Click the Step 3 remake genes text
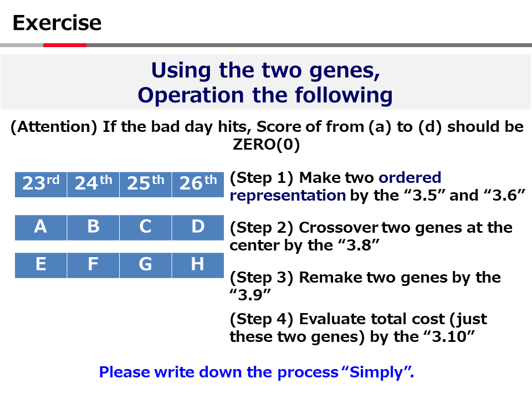This screenshot has height=399, width=532. (365, 285)
